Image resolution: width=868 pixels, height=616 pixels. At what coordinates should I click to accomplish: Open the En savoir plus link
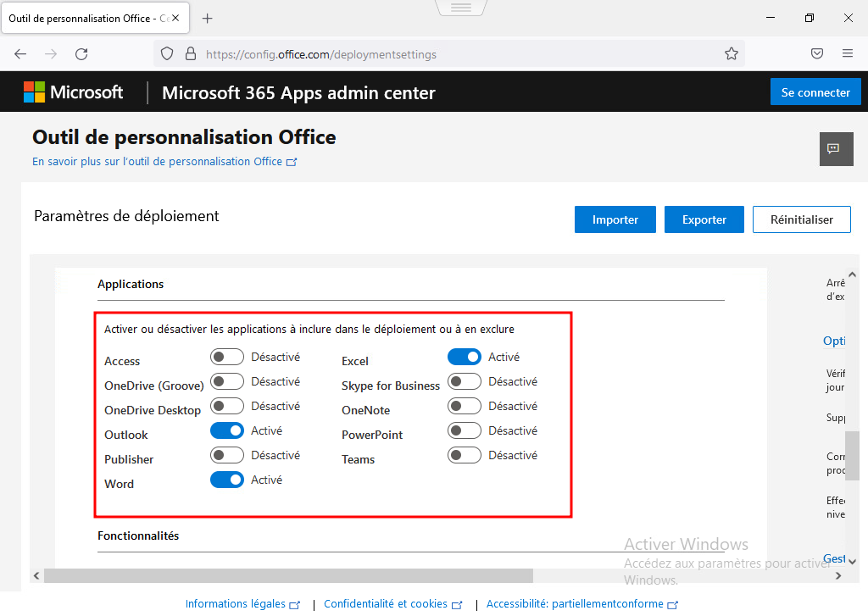pos(164,162)
